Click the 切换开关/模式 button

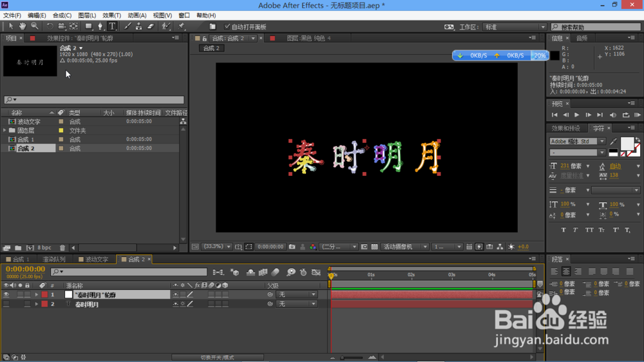pos(217,357)
